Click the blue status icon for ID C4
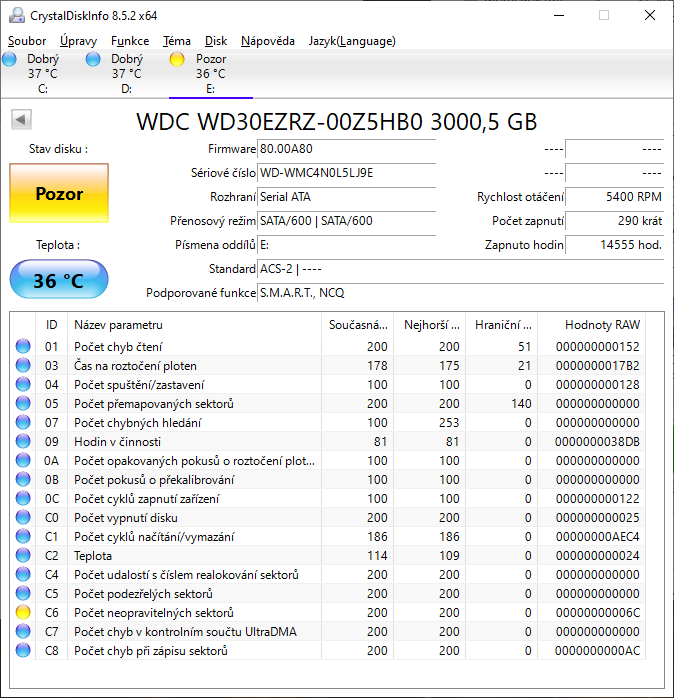Image resolution: width=674 pixels, height=698 pixels. coord(23,574)
